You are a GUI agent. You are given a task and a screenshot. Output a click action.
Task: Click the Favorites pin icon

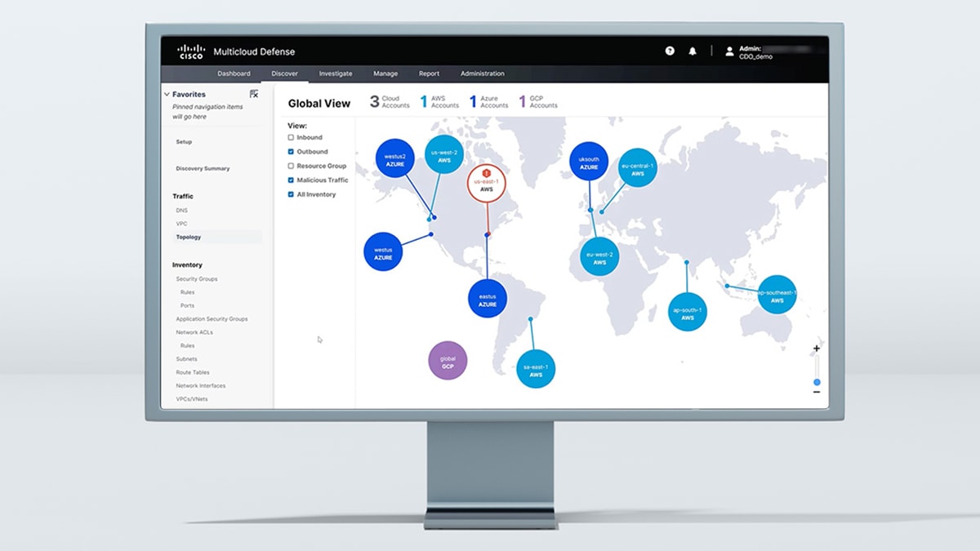coord(254,94)
